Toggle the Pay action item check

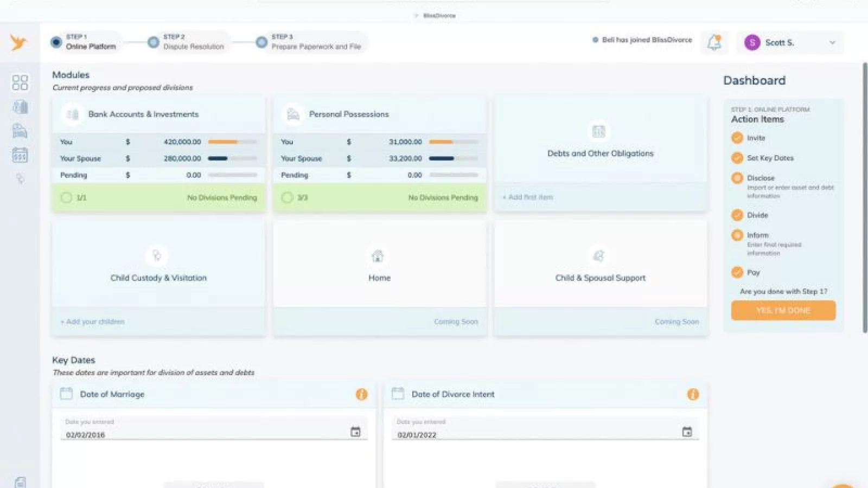tap(737, 272)
